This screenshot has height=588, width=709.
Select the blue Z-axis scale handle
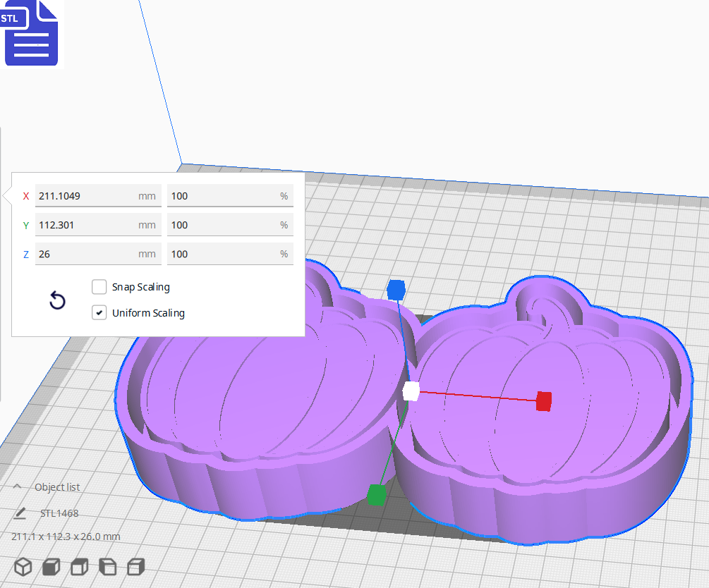(x=396, y=288)
